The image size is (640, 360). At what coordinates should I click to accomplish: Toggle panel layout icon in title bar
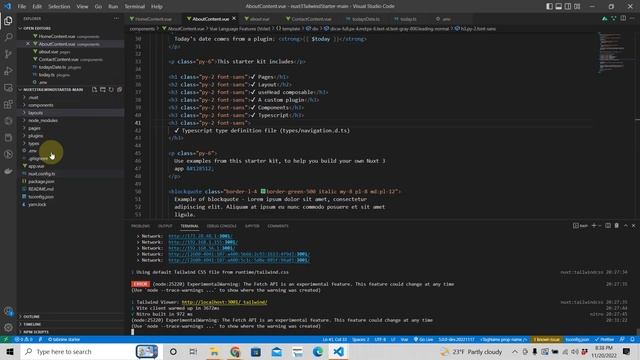pos(559,6)
